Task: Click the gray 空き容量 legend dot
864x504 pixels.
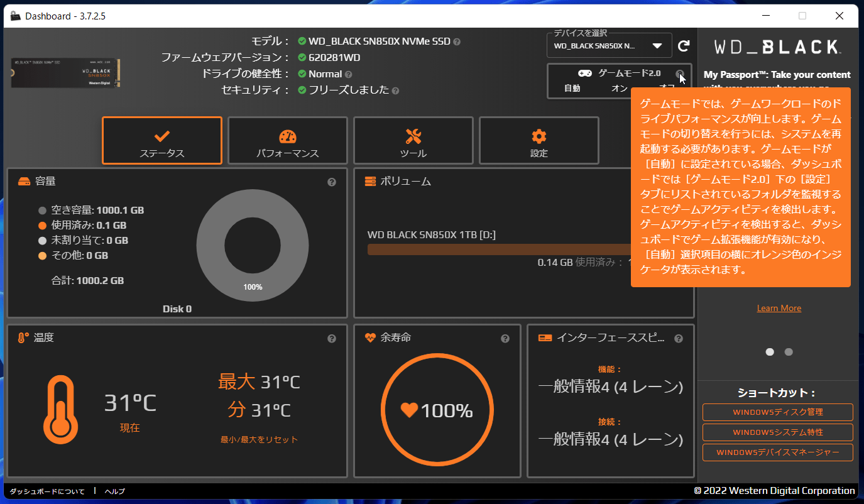Action: pos(43,211)
